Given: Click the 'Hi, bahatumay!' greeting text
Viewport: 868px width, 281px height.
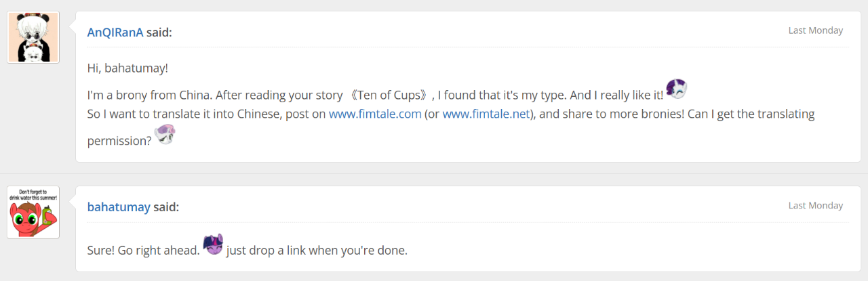Looking at the screenshot, I should (127, 68).
